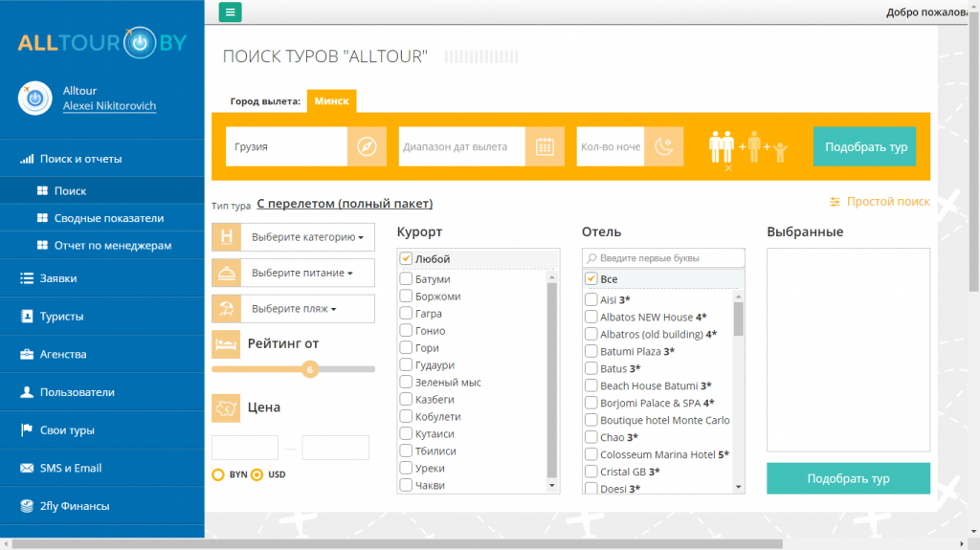This screenshot has width=980, height=550.
Task: Expand Поиск и отчеты sidebar section
Action: pos(101,159)
